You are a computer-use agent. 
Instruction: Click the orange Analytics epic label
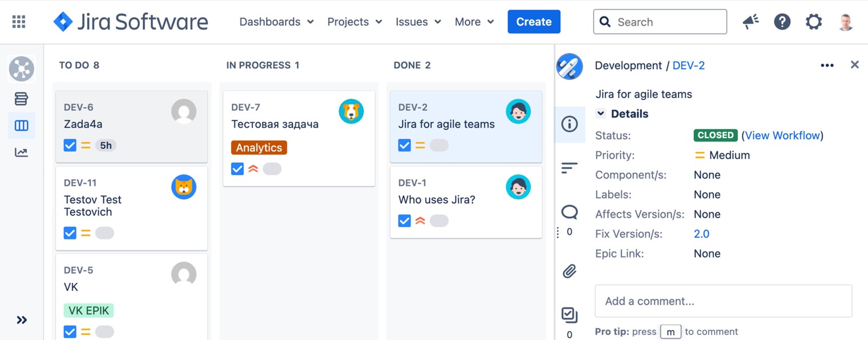(259, 148)
